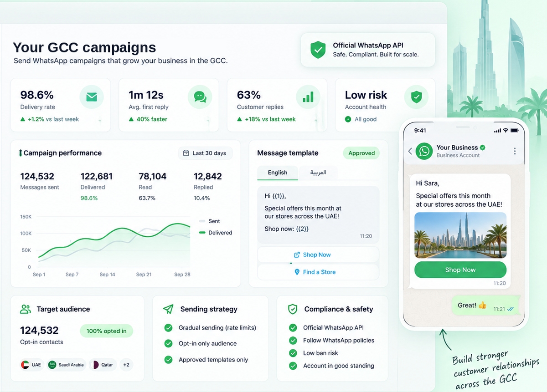
Task: Click the Find a Store template button
Action: [x=318, y=272]
